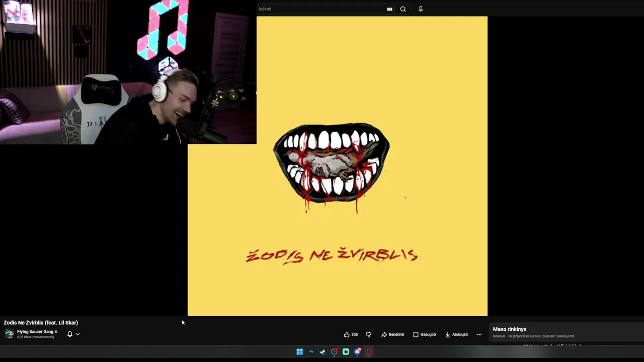Open the three-dot more actions menu
Viewport: 644px width, 362px height.
tap(479, 334)
